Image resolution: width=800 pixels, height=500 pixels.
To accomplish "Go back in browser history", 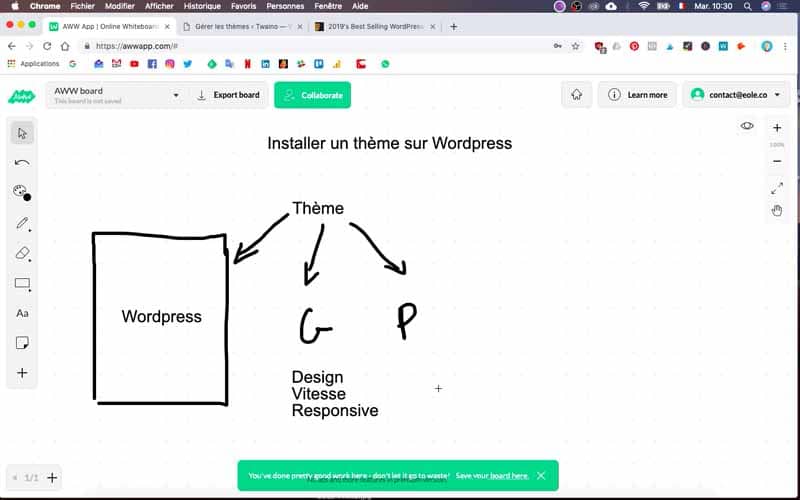I will point(12,46).
